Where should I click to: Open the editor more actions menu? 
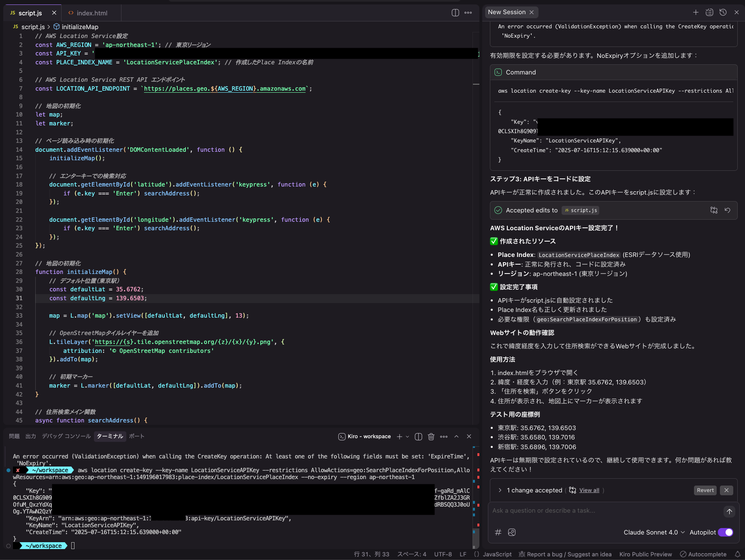point(468,13)
